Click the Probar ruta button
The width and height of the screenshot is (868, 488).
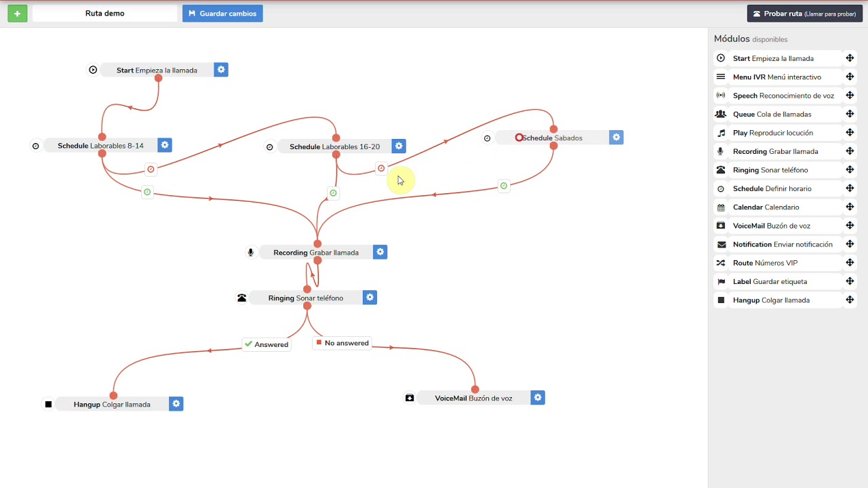[x=805, y=14]
